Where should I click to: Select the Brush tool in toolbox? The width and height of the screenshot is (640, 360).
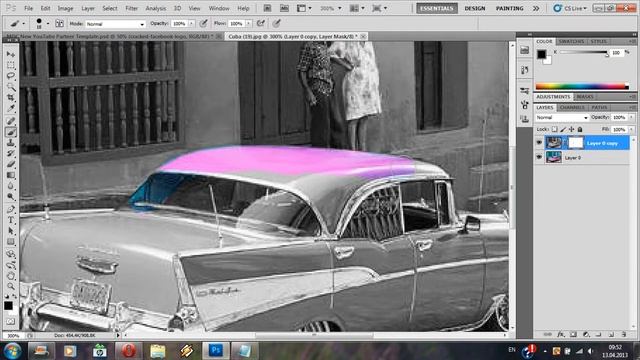(11, 132)
